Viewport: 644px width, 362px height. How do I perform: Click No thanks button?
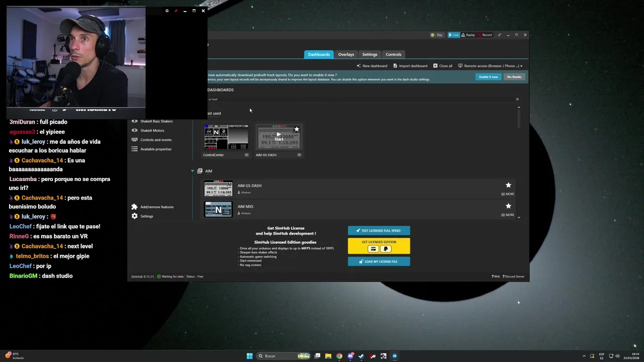514,77
